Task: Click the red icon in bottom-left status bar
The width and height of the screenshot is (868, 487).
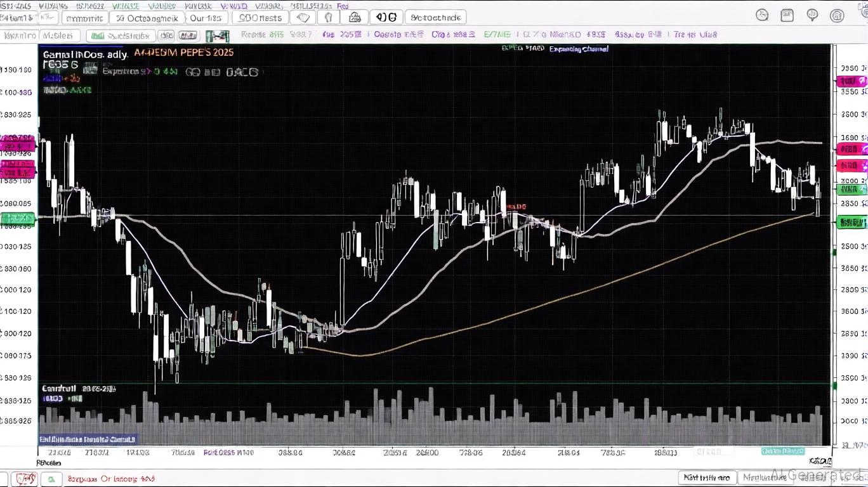Action: point(26,479)
